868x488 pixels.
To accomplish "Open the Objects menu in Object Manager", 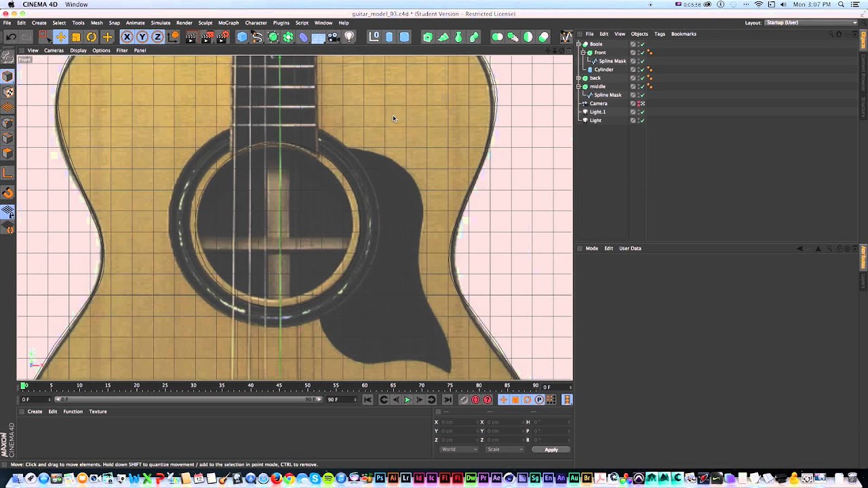I will coord(639,34).
